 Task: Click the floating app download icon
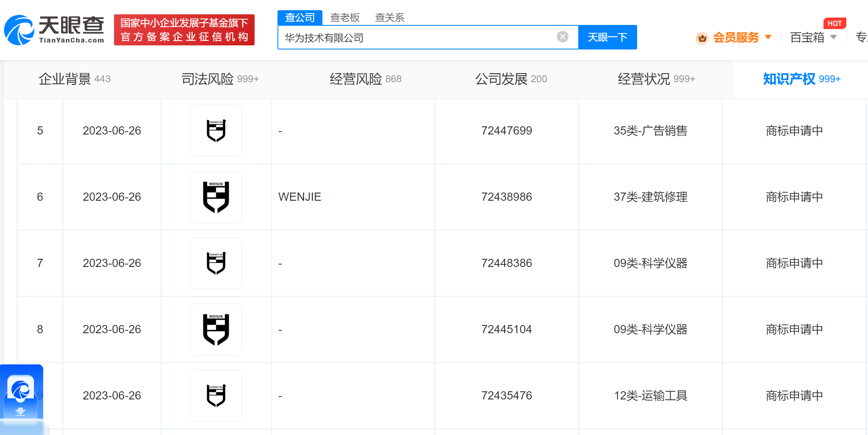[20, 389]
